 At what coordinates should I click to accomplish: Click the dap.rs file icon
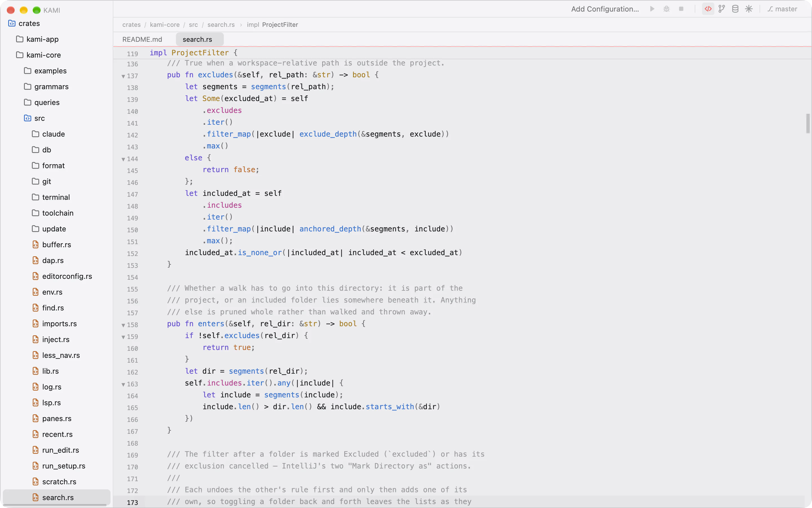click(35, 260)
